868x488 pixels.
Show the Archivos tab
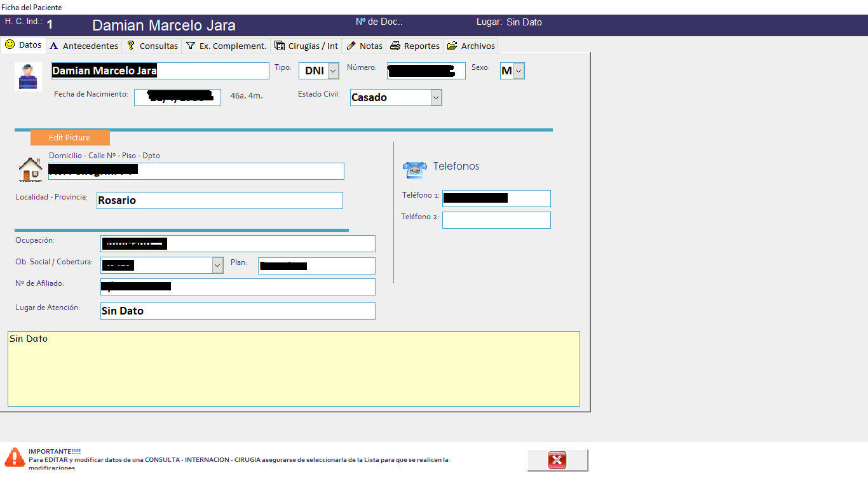pos(471,46)
